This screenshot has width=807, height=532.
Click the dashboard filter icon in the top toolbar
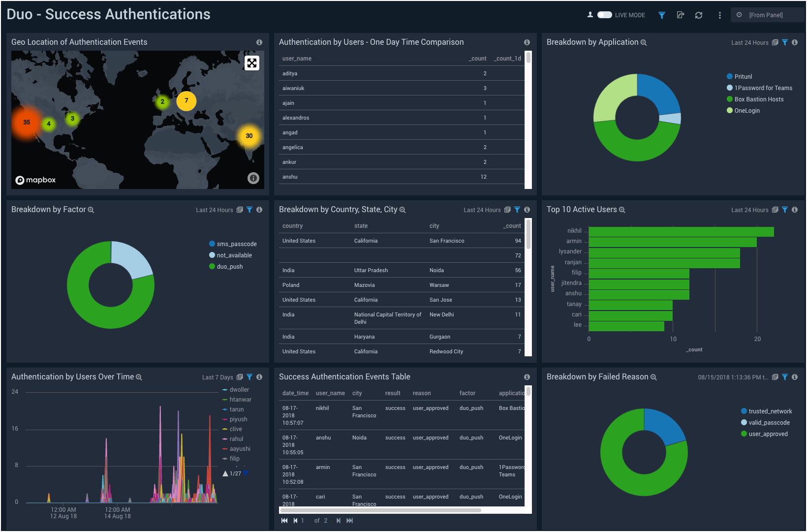tap(661, 15)
